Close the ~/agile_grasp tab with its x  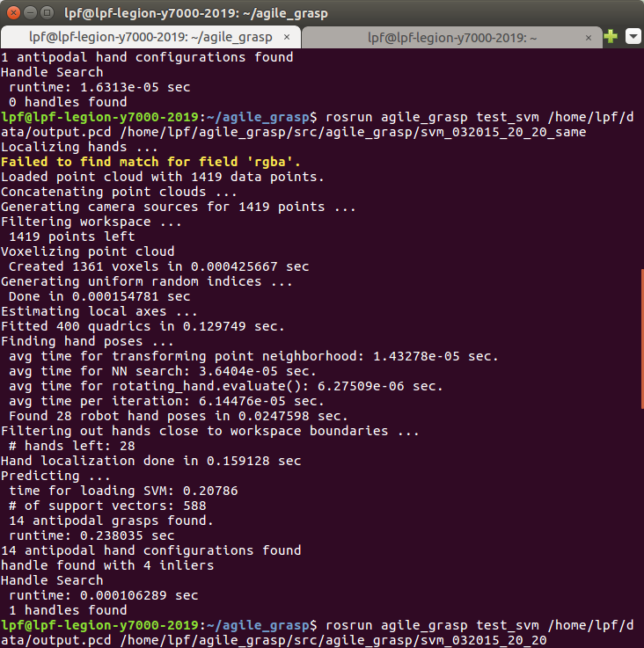click(287, 37)
